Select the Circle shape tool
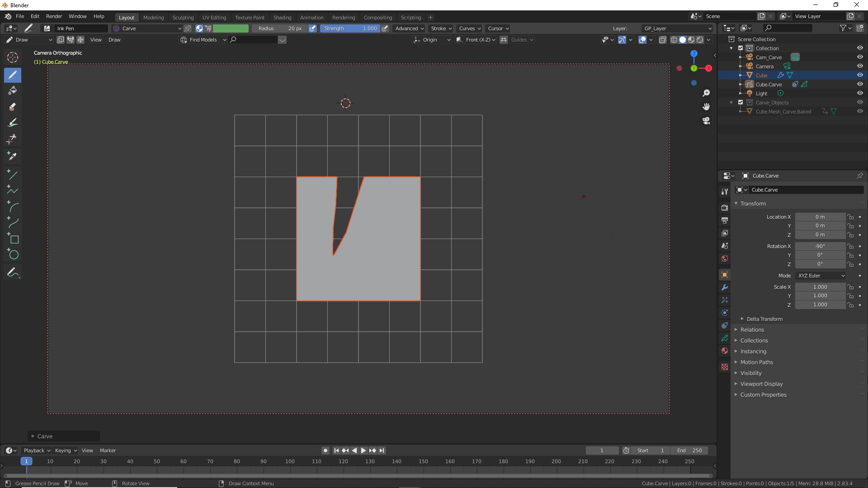Screen dimensions: 868x488 [13, 254]
